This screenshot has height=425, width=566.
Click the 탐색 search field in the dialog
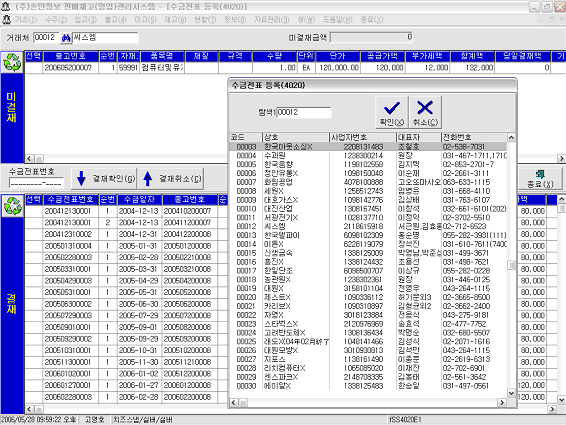[x=304, y=112]
